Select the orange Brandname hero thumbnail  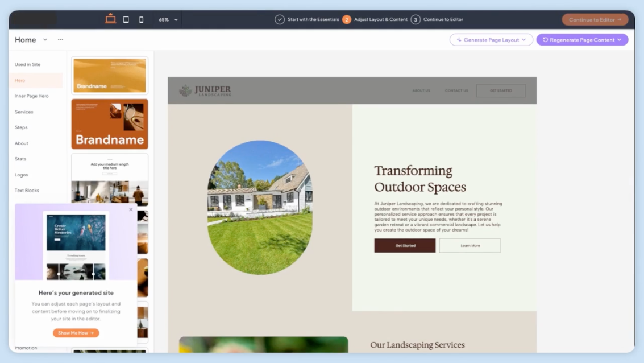[110, 124]
